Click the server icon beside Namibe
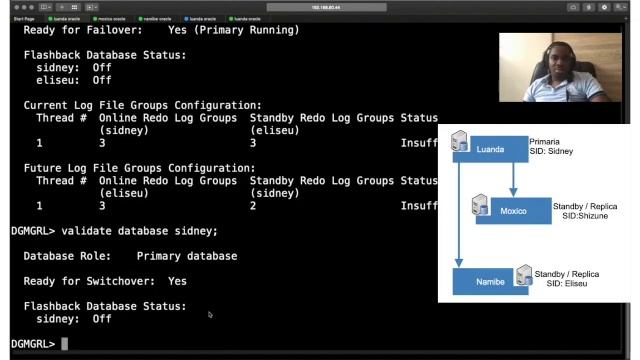640x360 pixels. tap(524, 275)
